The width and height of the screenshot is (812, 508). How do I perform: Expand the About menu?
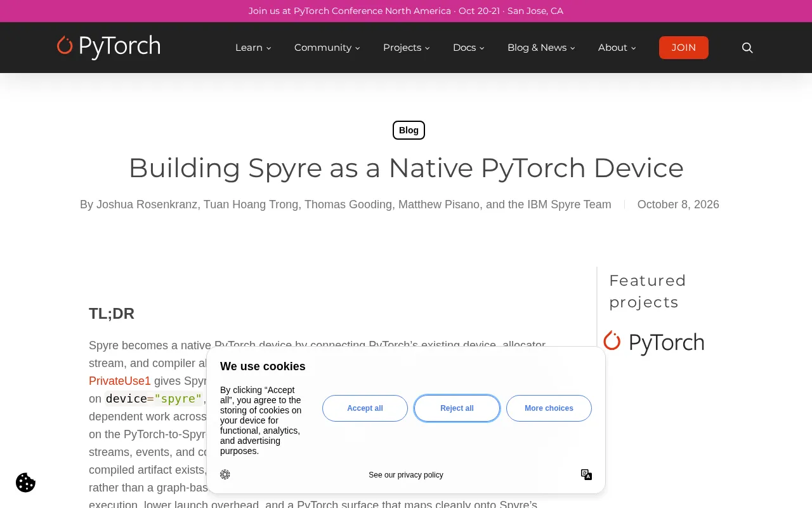(617, 48)
